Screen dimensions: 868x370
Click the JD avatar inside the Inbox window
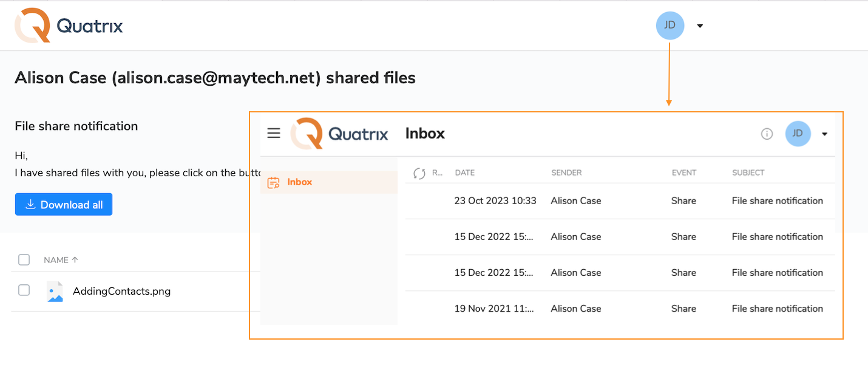point(798,134)
